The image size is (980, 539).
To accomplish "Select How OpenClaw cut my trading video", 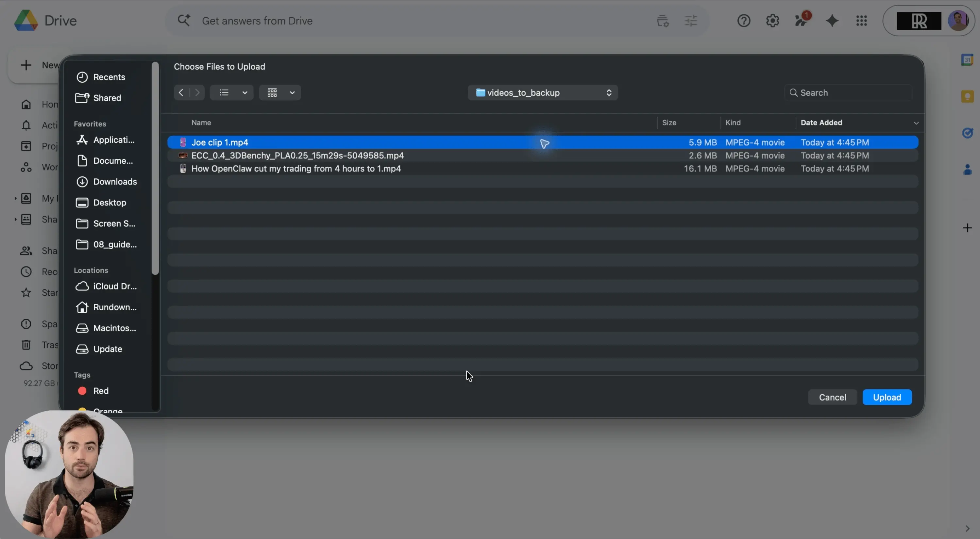I will point(296,168).
